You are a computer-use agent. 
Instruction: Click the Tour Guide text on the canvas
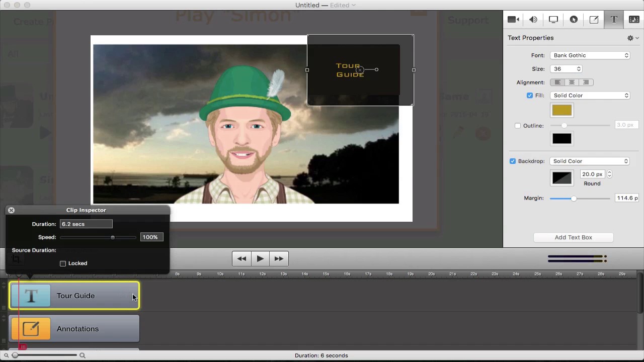350,70
